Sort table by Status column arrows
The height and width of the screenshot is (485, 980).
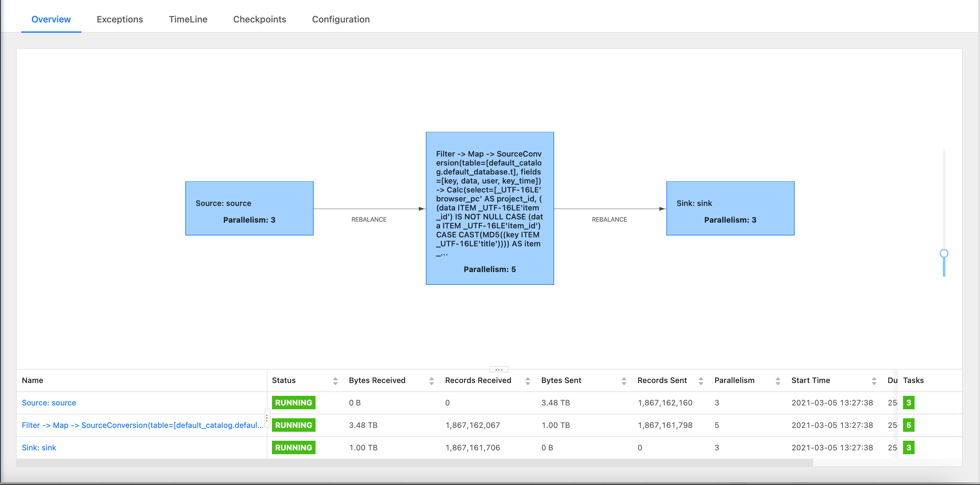point(335,381)
